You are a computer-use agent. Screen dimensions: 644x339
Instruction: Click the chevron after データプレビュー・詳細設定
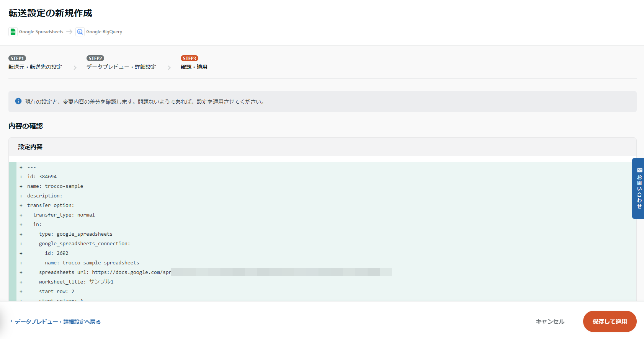169,68
